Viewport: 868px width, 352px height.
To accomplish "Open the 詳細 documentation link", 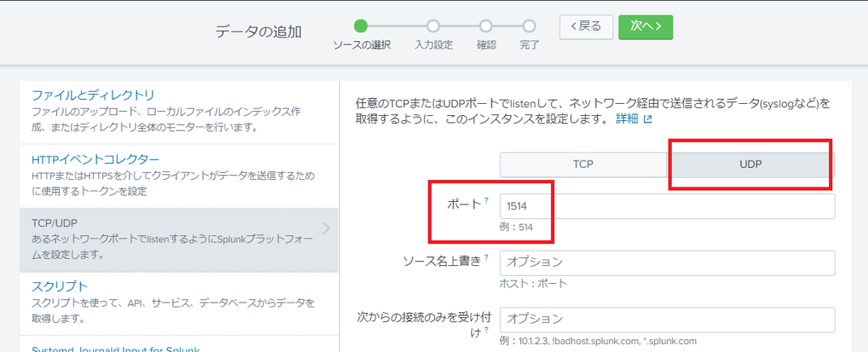I will point(626,119).
